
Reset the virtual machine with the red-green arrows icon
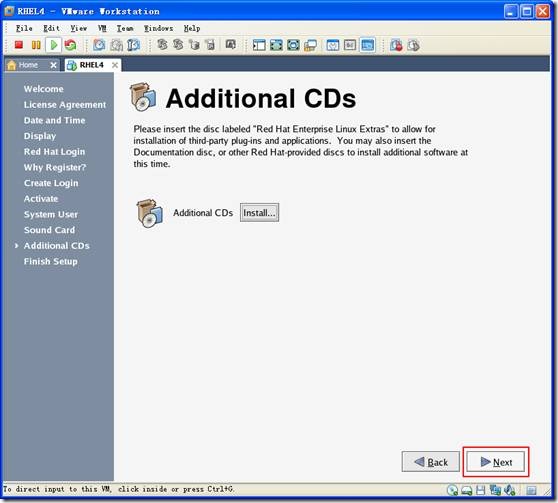point(70,45)
